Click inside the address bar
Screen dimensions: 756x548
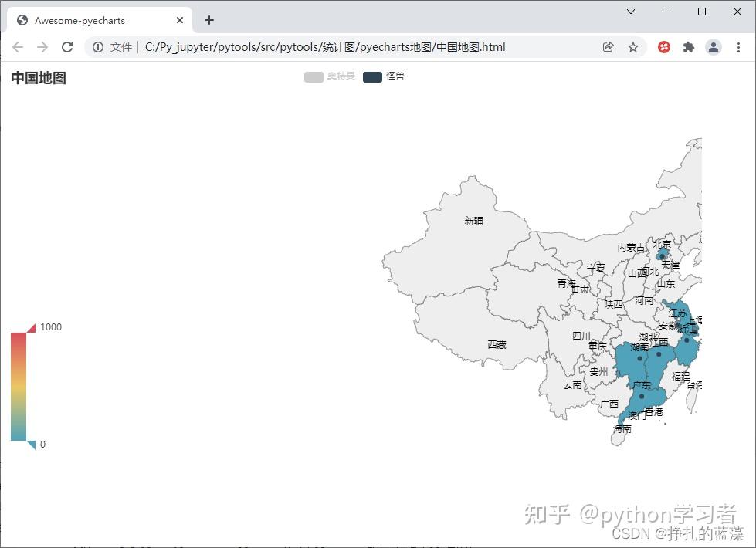click(x=347, y=47)
